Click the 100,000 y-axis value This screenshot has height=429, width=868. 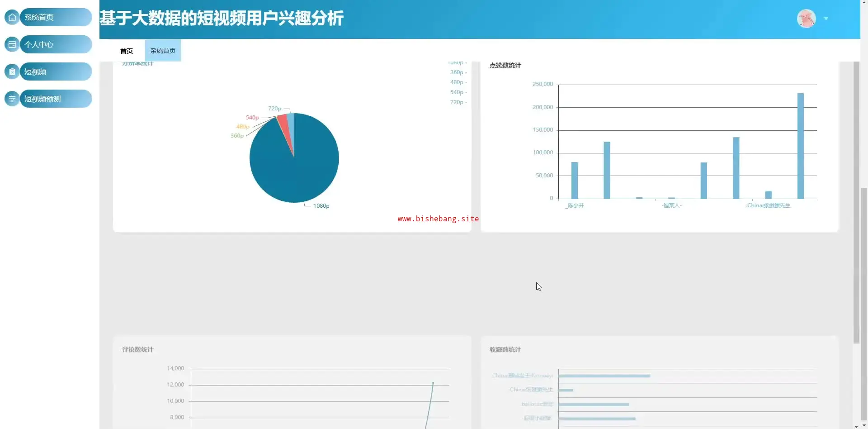(x=542, y=153)
